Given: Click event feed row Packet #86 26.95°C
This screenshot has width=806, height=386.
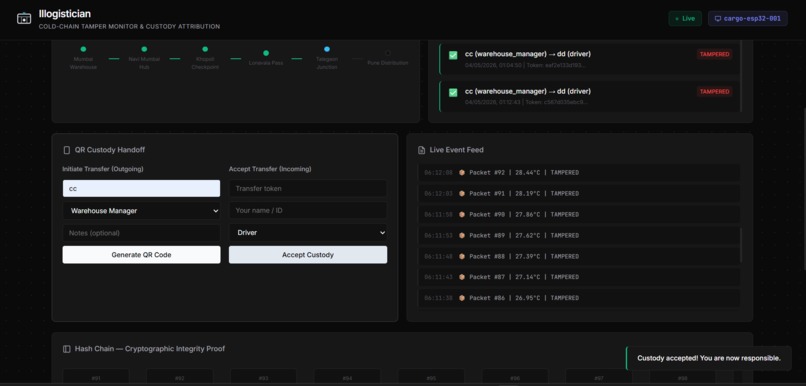Looking at the screenshot, I should click(579, 298).
